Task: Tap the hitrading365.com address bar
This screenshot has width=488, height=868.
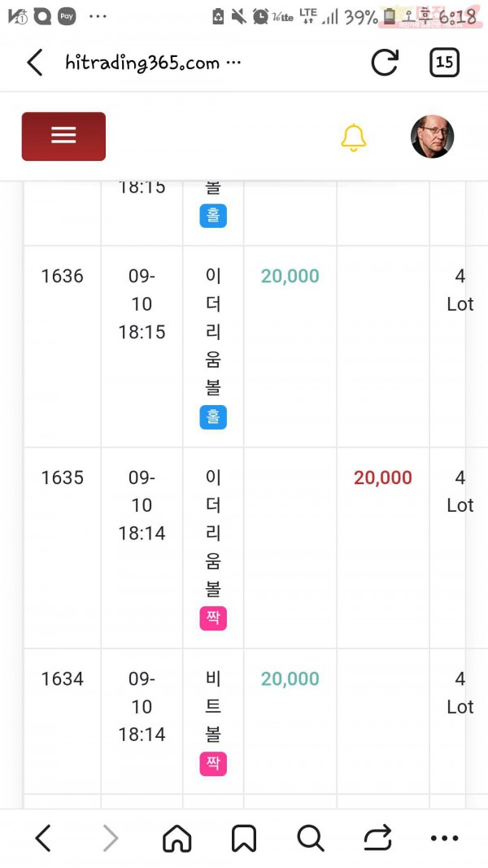Action: point(153,63)
